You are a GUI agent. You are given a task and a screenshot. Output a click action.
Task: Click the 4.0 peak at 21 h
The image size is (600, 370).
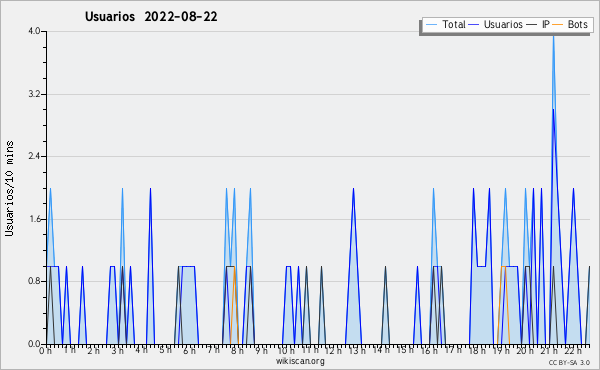pos(553,34)
